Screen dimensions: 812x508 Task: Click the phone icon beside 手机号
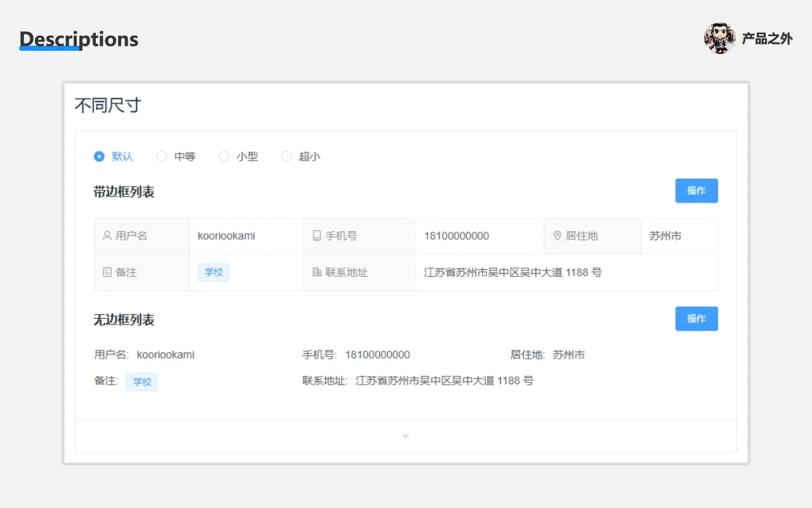pos(317,236)
